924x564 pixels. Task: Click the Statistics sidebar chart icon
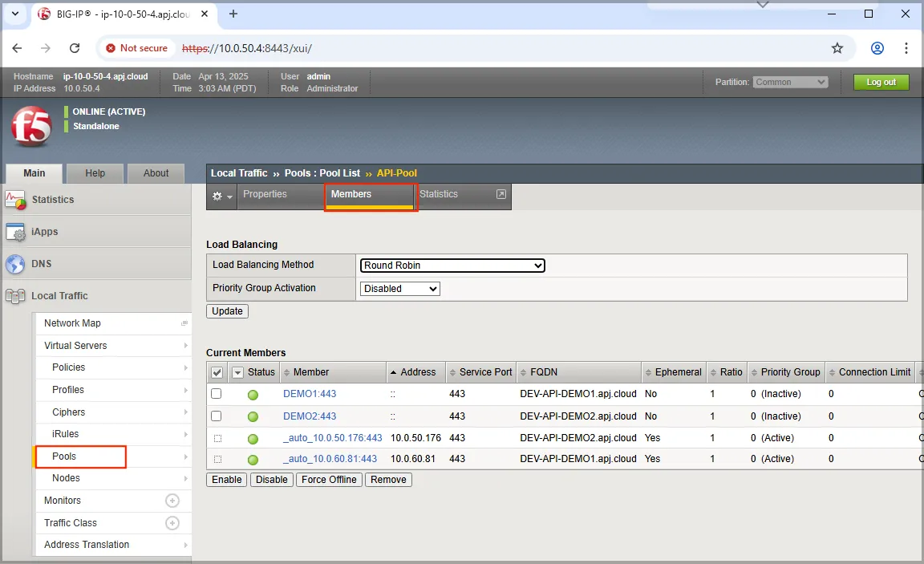[15, 200]
